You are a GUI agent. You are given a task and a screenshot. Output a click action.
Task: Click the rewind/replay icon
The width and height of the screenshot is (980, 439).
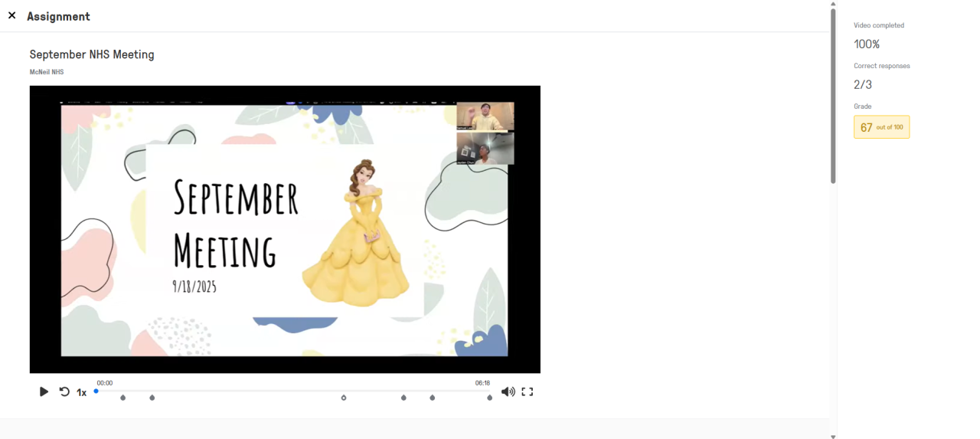[x=64, y=391]
